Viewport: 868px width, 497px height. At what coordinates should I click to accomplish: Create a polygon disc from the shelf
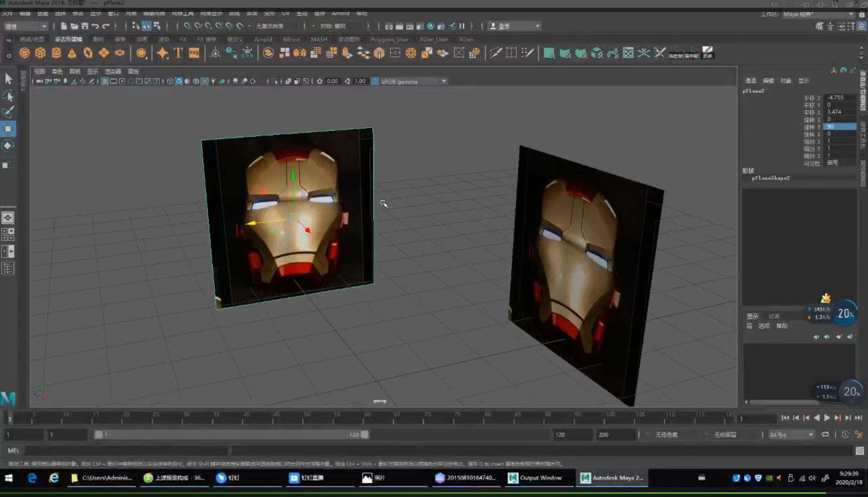pos(120,53)
